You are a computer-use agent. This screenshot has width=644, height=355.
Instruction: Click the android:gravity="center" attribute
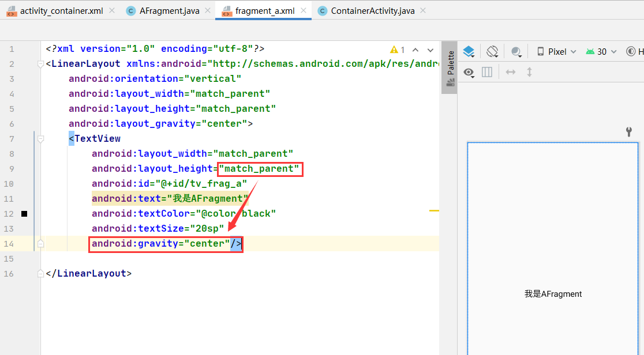(x=160, y=244)
